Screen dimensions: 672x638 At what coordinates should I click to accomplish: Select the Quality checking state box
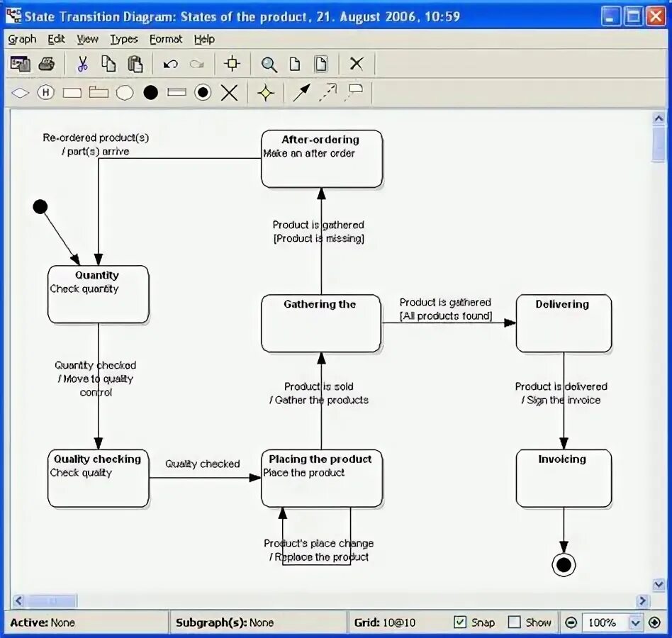(98, 478)
